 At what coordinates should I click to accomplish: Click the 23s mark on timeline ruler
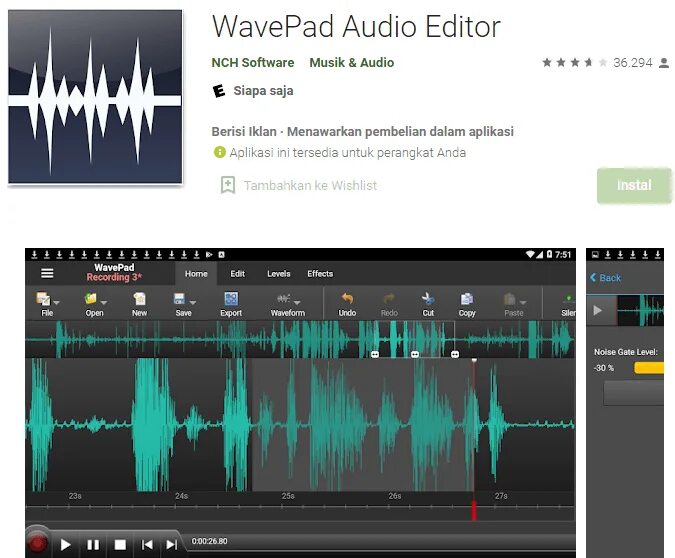(x=75, y=496)
